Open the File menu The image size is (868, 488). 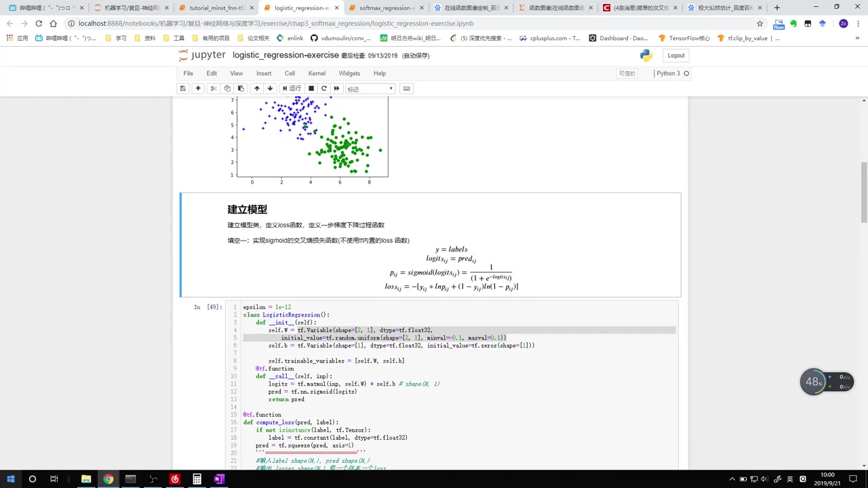(x=188, y=73)
